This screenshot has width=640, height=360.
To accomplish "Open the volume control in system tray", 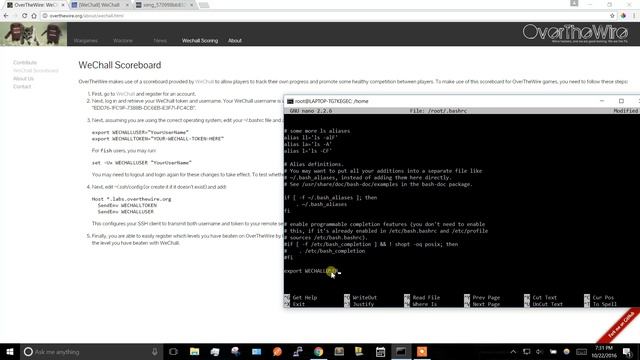I will [x=540, y=351].
